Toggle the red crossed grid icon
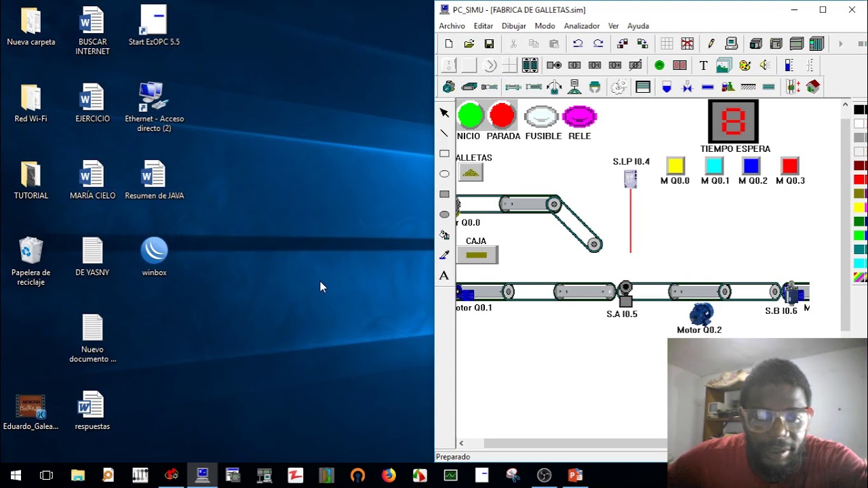The width and height of the screenshot is (868, 488). [x=687, y=43]
